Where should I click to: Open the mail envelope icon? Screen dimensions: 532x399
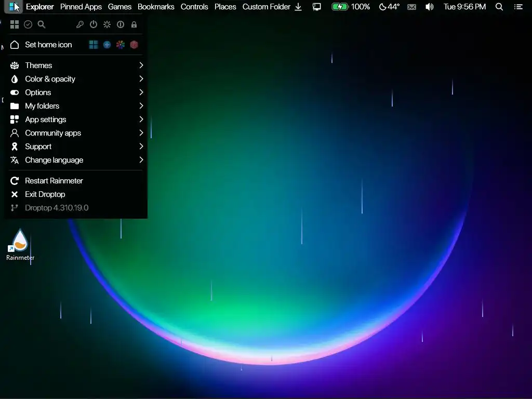pyautogui.click(x=411, y=7)
